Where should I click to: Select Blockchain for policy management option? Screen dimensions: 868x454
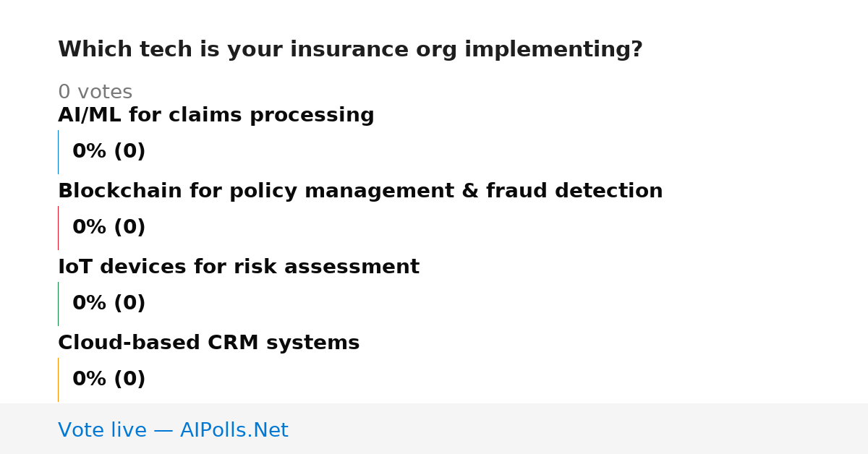360,192
